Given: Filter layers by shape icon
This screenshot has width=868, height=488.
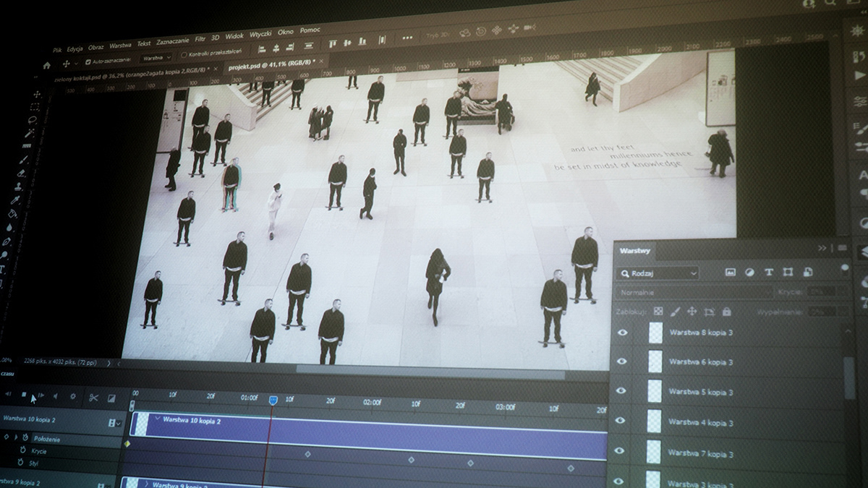Looking at the screenshot, I should pos(788,272).
